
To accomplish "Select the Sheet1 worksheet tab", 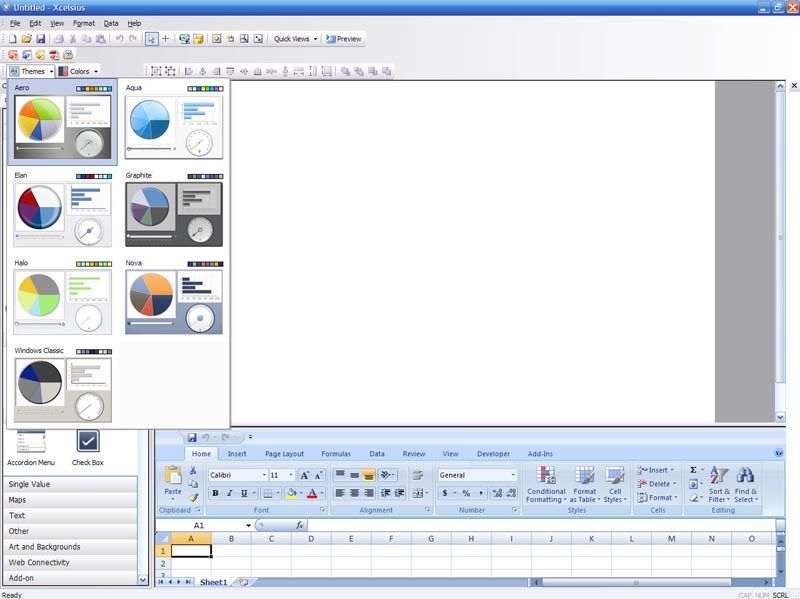I will click(213, 582).
